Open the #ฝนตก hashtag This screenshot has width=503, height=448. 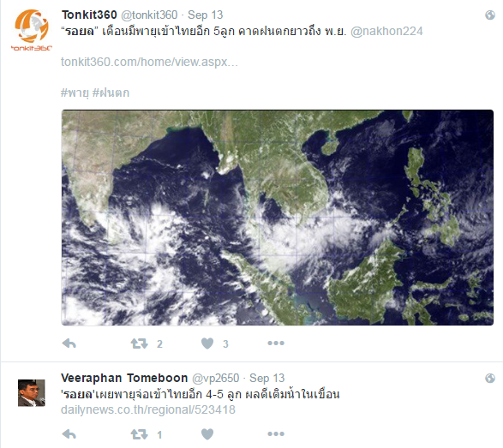click(111, 93)
